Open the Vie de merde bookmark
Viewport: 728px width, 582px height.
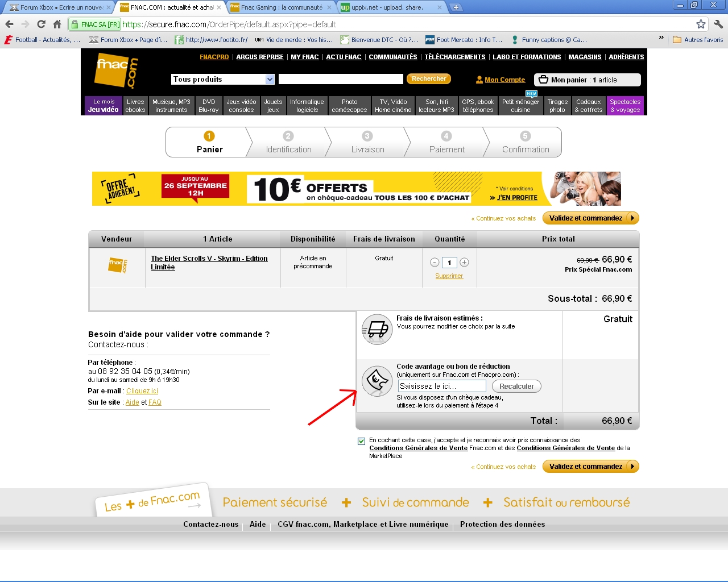pos(293,40)
